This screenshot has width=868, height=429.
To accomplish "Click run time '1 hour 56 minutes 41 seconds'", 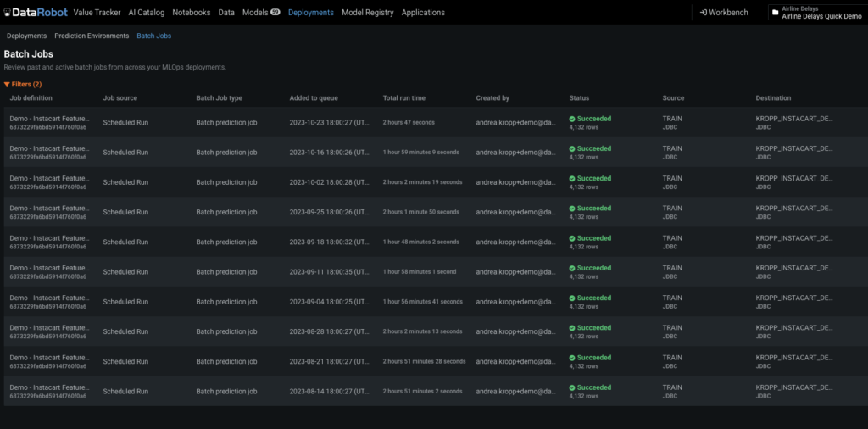I will coord(422,302).
